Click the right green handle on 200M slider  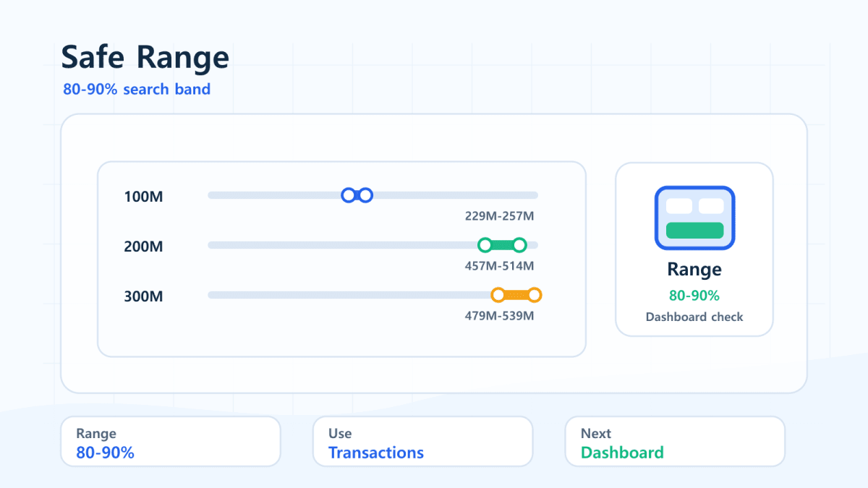tap(519, 245)
